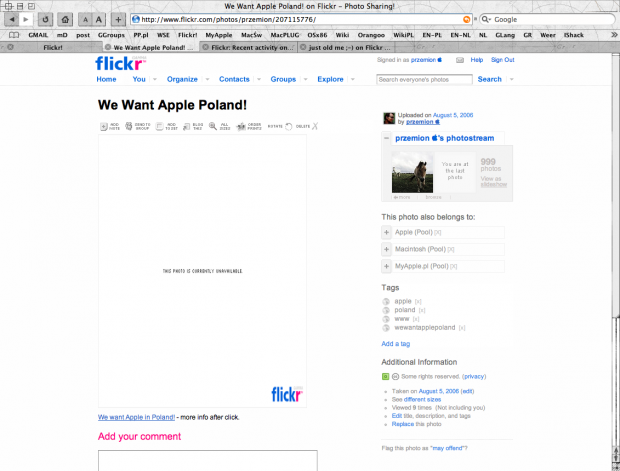Open the Groups dropdown arrow
The height and width of the screenshot is (471, 620).
305,79
